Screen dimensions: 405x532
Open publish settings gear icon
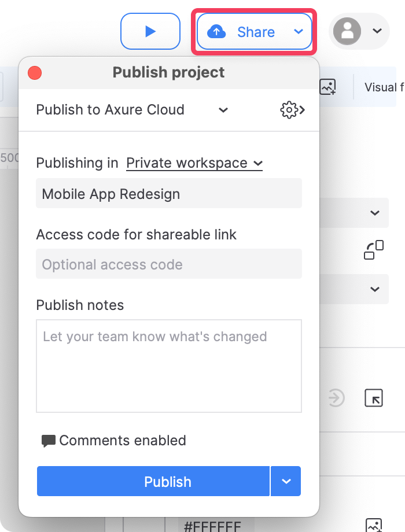click(x=291, y=110)
